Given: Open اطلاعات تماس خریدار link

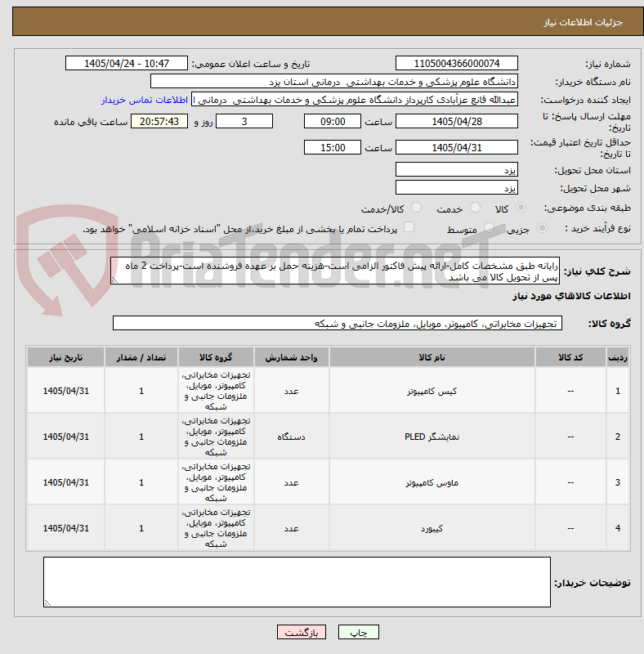Looking at the screenshot, I should tap(145, 100).
